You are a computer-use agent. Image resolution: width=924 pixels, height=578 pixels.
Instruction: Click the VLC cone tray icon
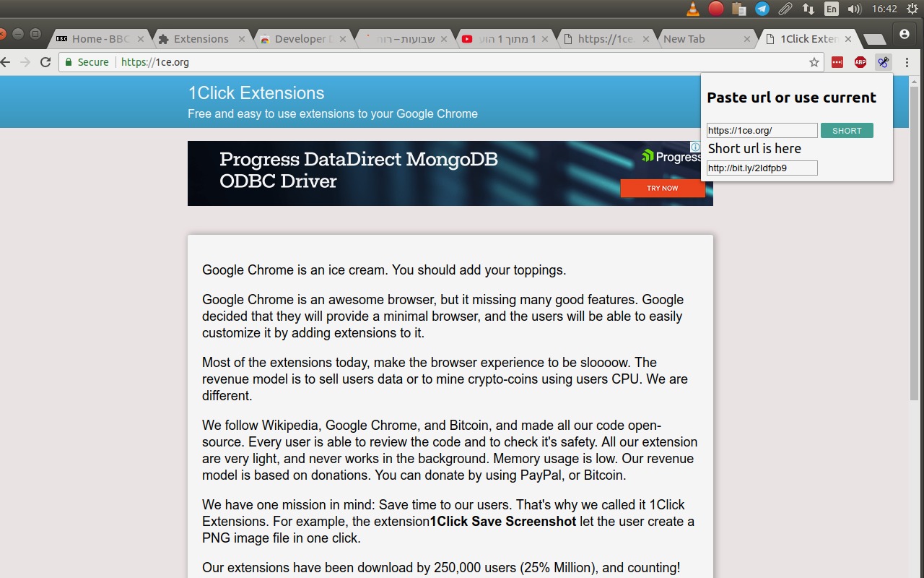click(x=692, y=9)
